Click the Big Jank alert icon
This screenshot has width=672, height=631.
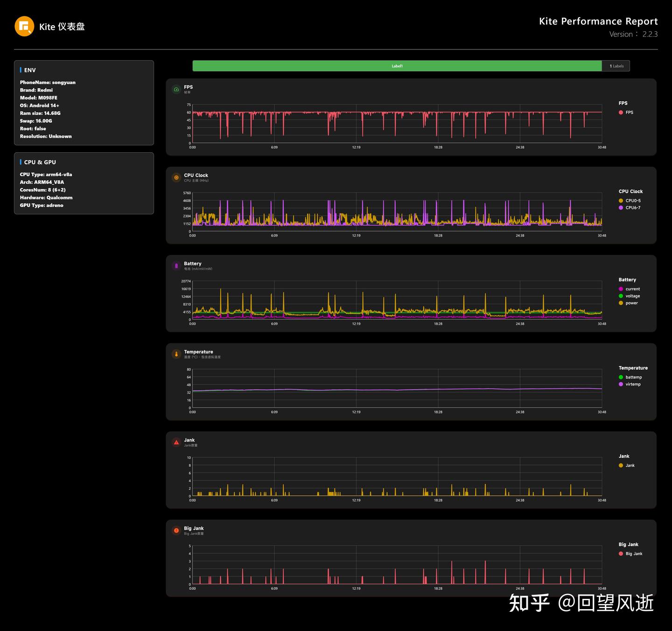[176, 530]
